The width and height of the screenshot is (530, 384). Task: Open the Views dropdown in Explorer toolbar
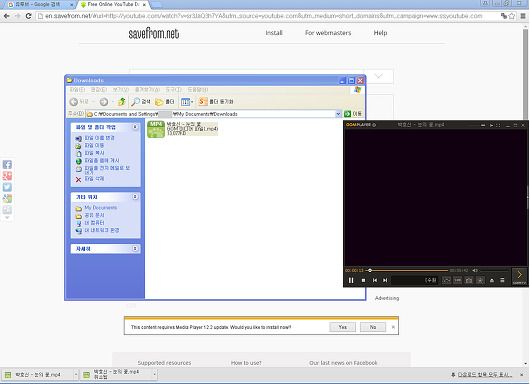coord(187,101)
